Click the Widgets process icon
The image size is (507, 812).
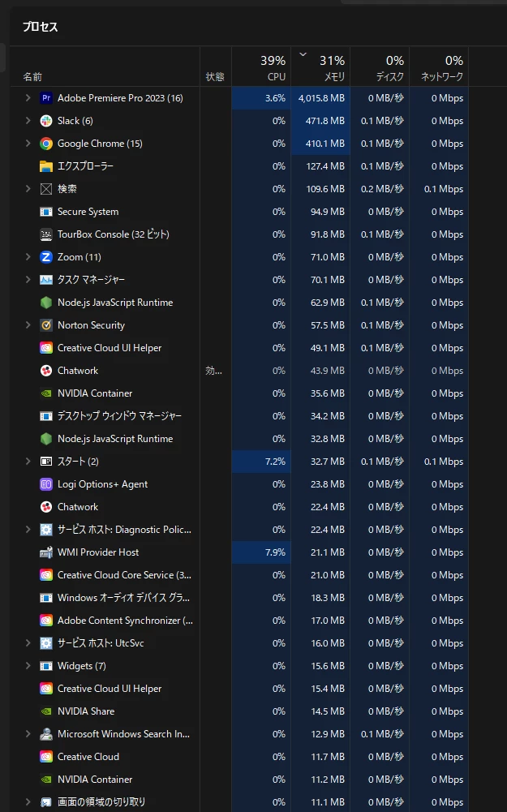click(46, 666)
